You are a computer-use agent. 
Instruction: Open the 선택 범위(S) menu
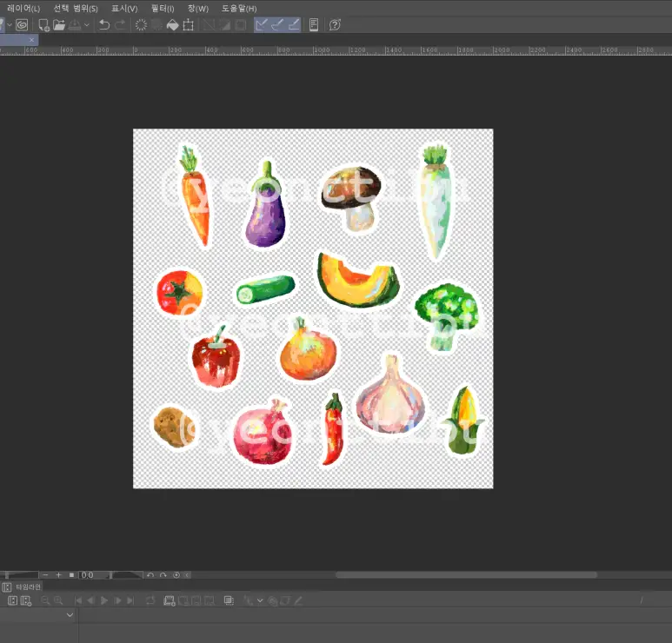76,8
